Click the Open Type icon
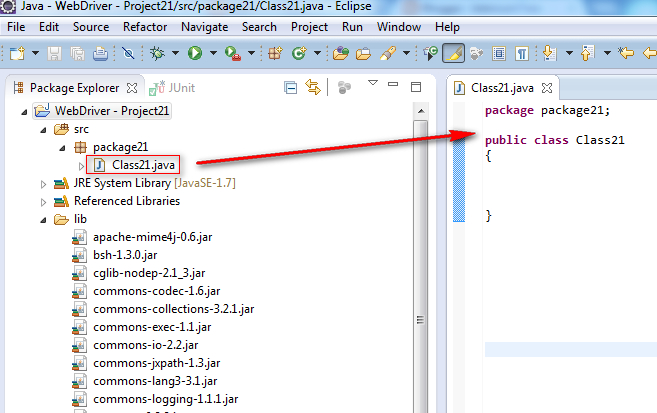Viewport: 657px width, 413px height. coord(341,53)
